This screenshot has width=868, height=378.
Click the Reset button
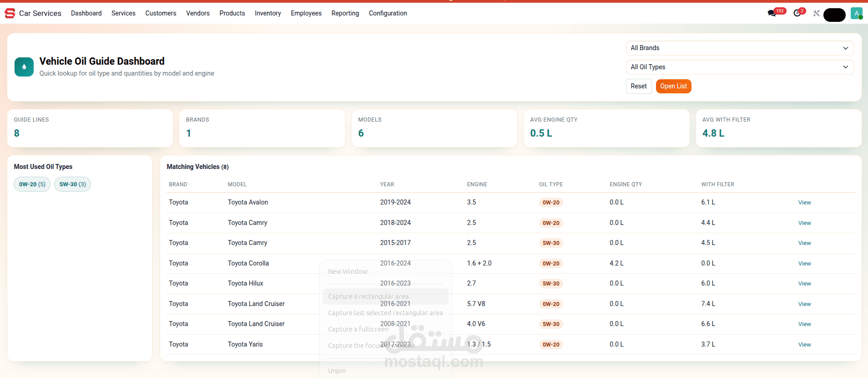tap(639, 86)
